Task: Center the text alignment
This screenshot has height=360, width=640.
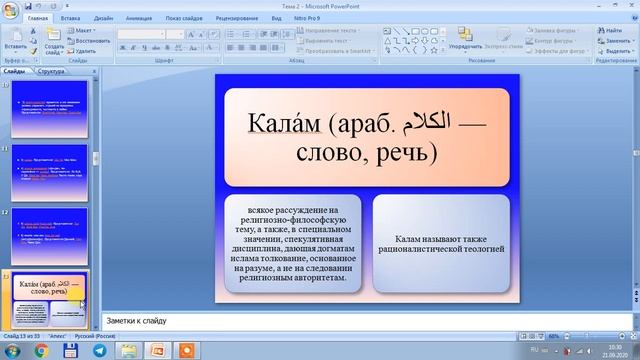Action: pyautogui.click(x=241, y=48)
